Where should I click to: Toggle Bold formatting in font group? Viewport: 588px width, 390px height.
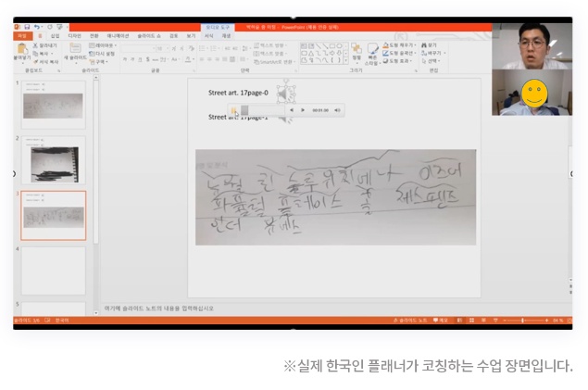pos(125,59)
